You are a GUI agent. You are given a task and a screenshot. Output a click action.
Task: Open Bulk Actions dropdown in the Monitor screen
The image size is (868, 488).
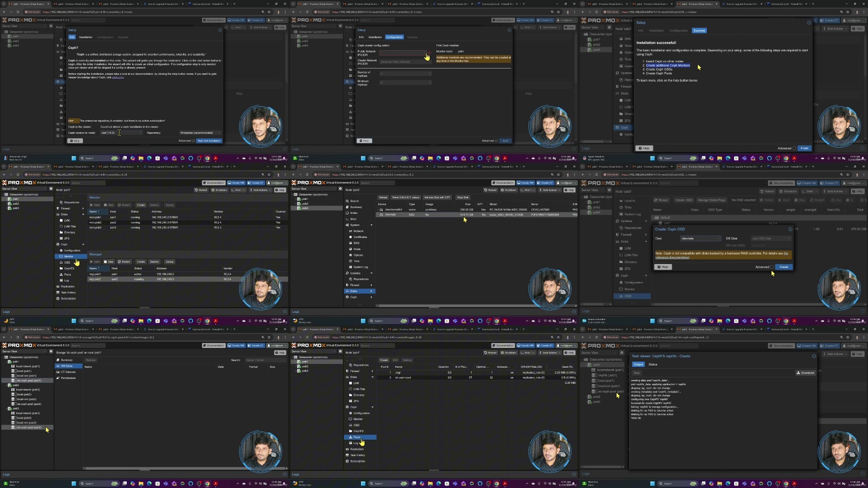click(x=260, y=190)
